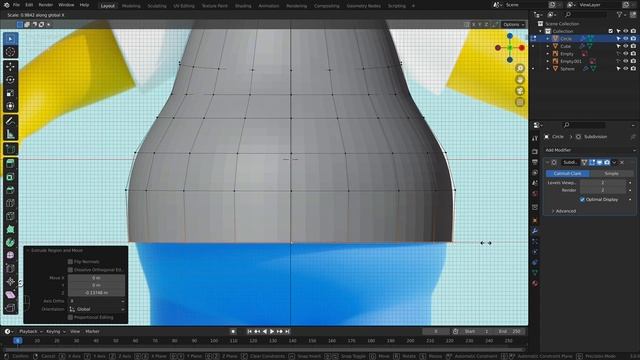The width and height of the screenshot is (640, 360).
Task: Toggle the Optimal Display checkbox
Action: point(582,200)
